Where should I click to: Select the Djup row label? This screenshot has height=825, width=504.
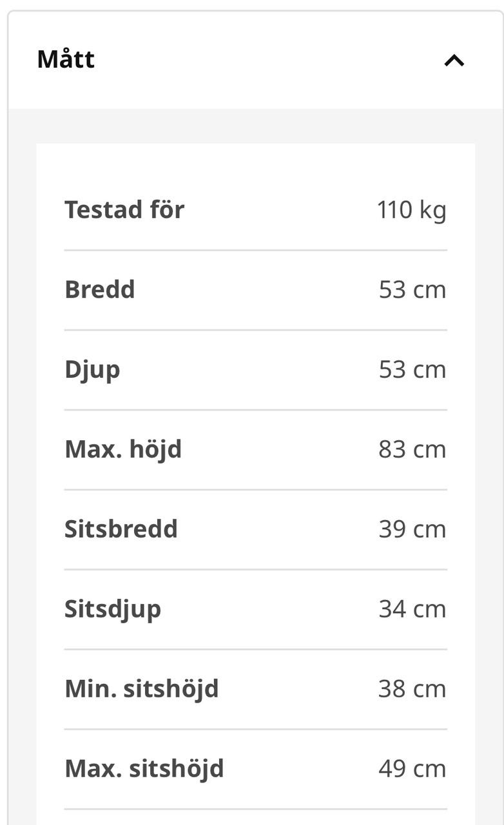click(92, 371)
